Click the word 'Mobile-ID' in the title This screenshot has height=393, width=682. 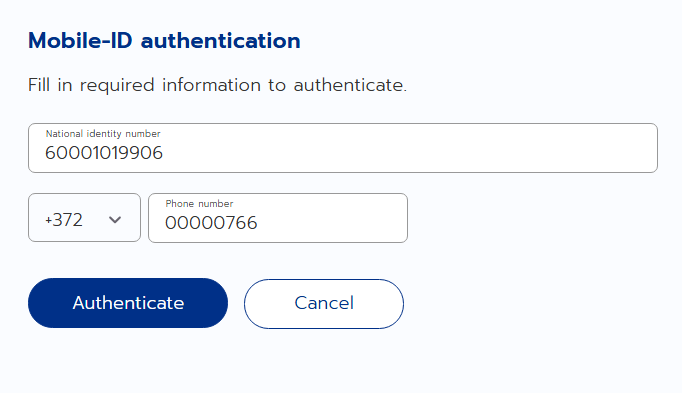80,41
